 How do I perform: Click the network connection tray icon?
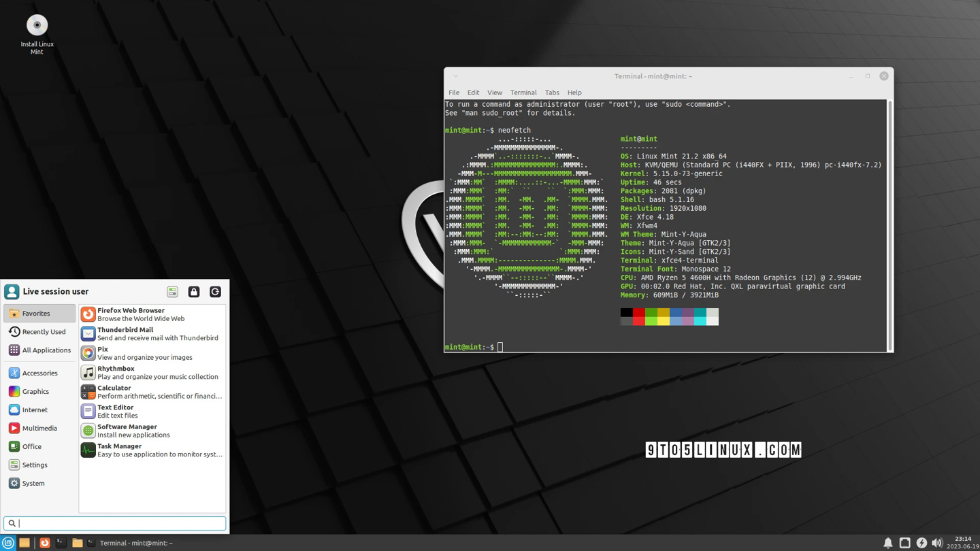point(904,543)
